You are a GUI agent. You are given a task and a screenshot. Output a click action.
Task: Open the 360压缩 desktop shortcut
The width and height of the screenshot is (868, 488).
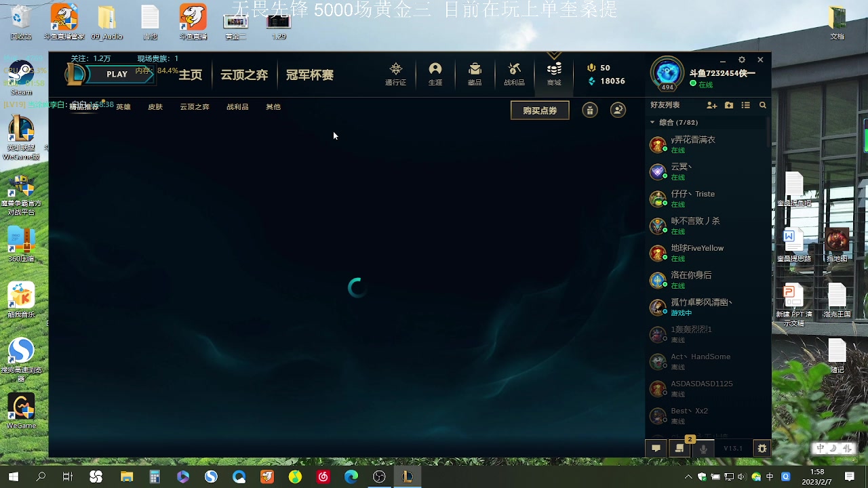pyautogui.click(x=21, y=245)
